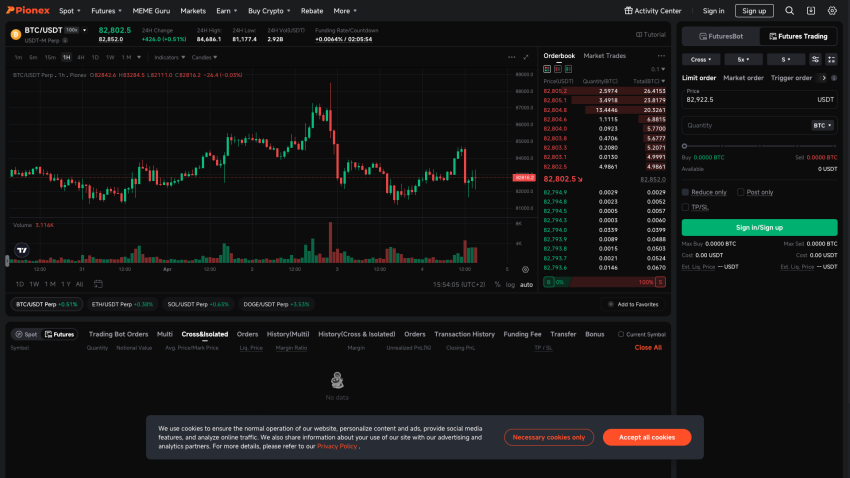Click the Activity Center gift icon

[x=628, y=10]
